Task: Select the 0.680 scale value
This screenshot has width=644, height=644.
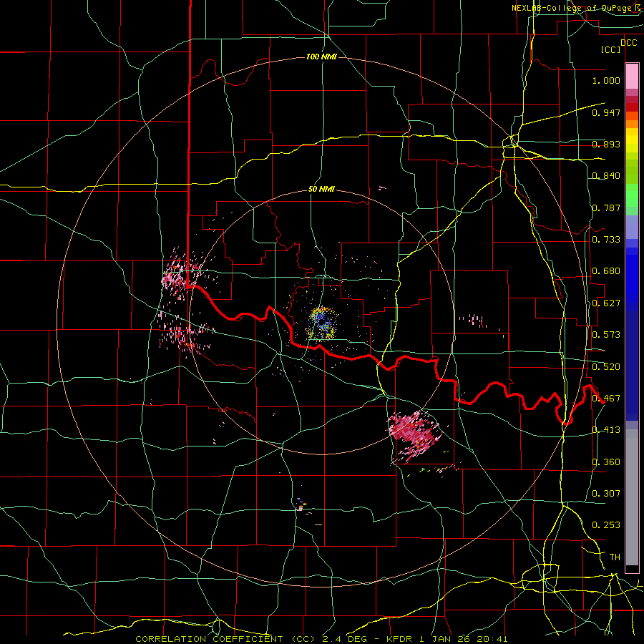Action: (606, 271)
